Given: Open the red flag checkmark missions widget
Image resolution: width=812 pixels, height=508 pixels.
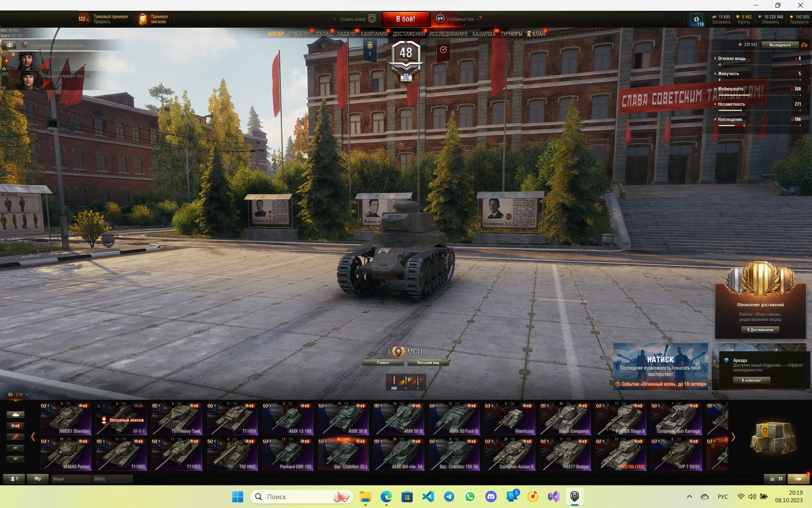Looking at the screenshot, I should pyautogui.click(x=443, y=50).
